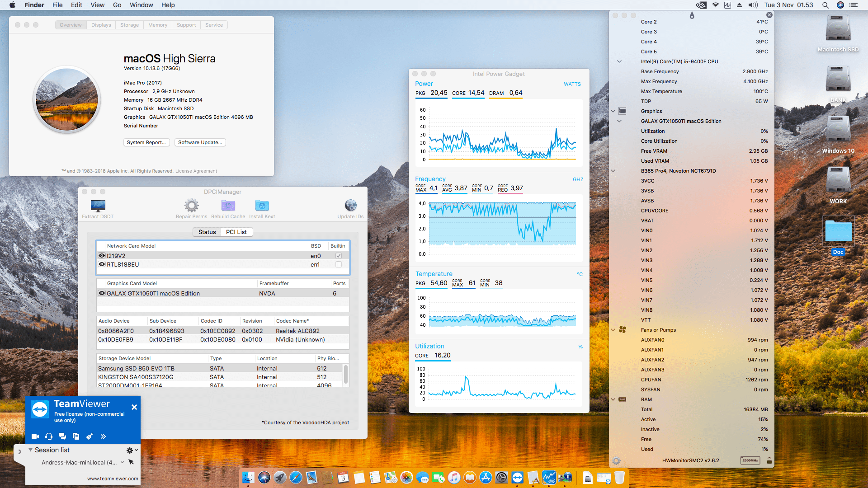Collapse the Session list in TeamViewer
This screenshot has height=488, width=868.
[x=30, y=450]
